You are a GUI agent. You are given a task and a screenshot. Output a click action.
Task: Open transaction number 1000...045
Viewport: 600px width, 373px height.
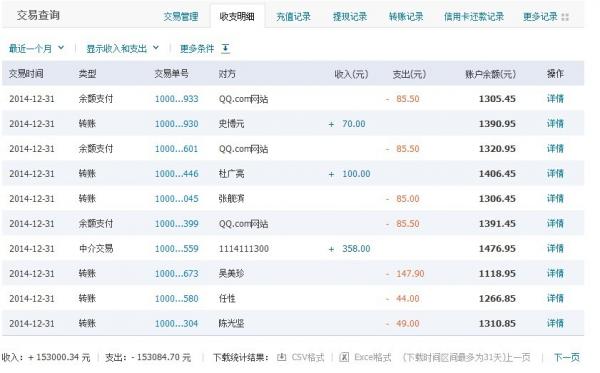click(176, 199)
